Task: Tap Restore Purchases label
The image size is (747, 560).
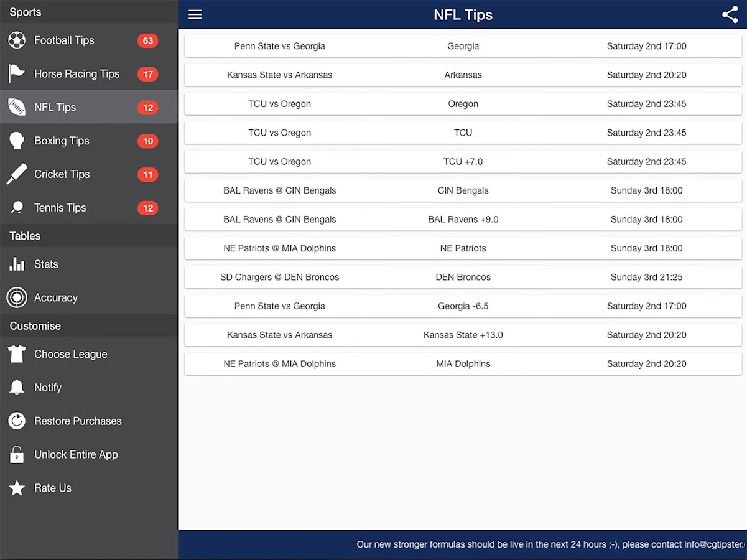Action: (x=78, y=421)
